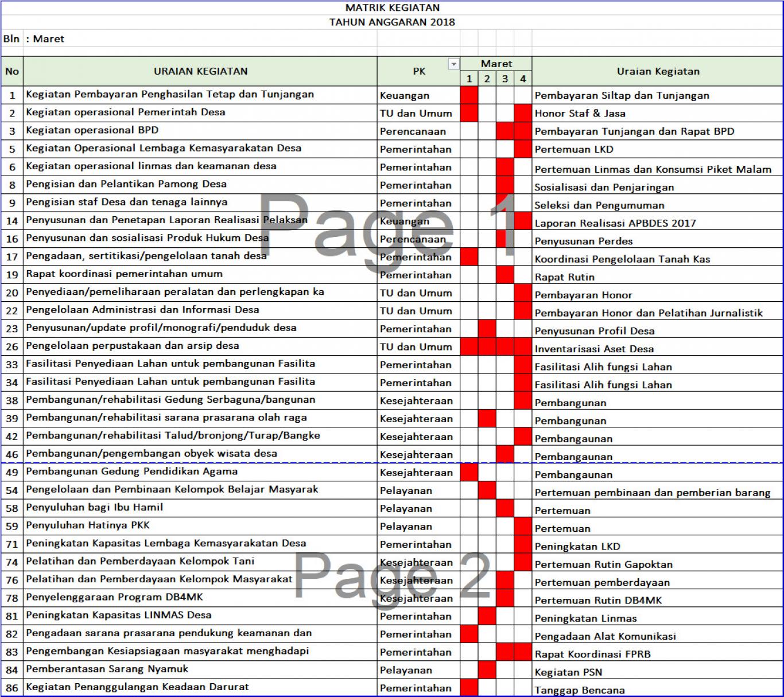Click Pembayaran Honor dan Pelatihan Jurnalistik cell
Screen dimensions: 784x697
coord(649,313)
